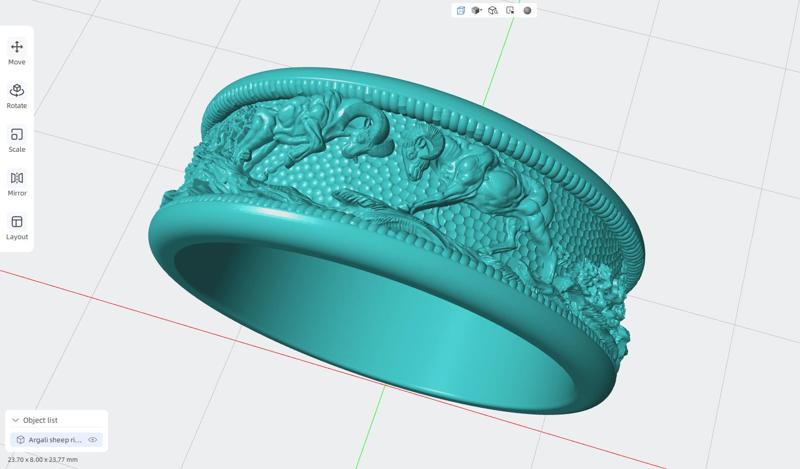Screen dimensions: 800x469
Task: Click the rectangle selection cursor icon
Action: [510, 10]
